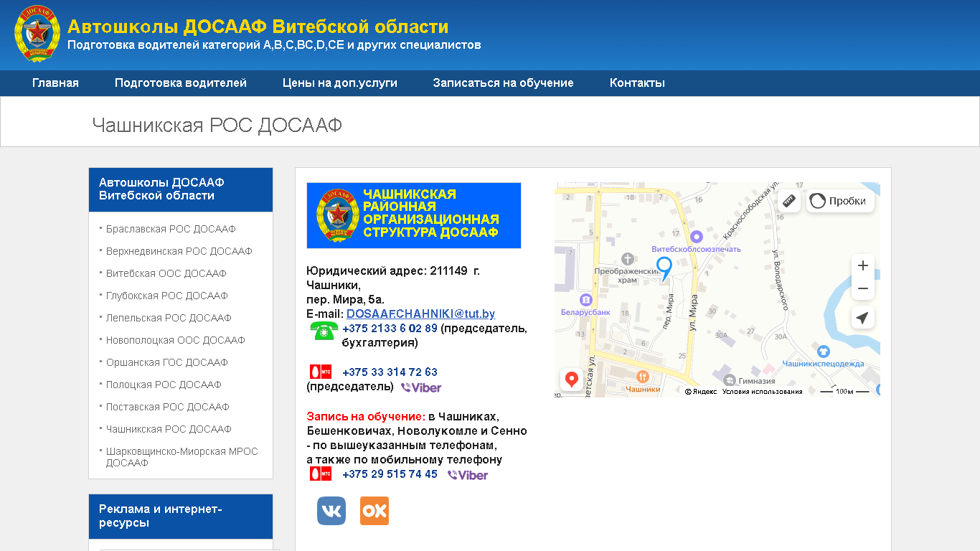
Task: Click the map geolocation arrow button
Action: [x=863, y=318]
